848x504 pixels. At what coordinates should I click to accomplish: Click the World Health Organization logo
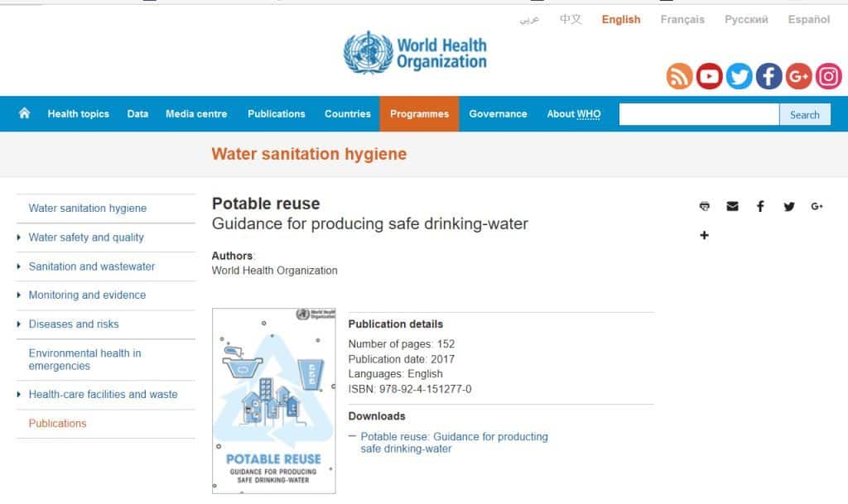pos(416,52)
